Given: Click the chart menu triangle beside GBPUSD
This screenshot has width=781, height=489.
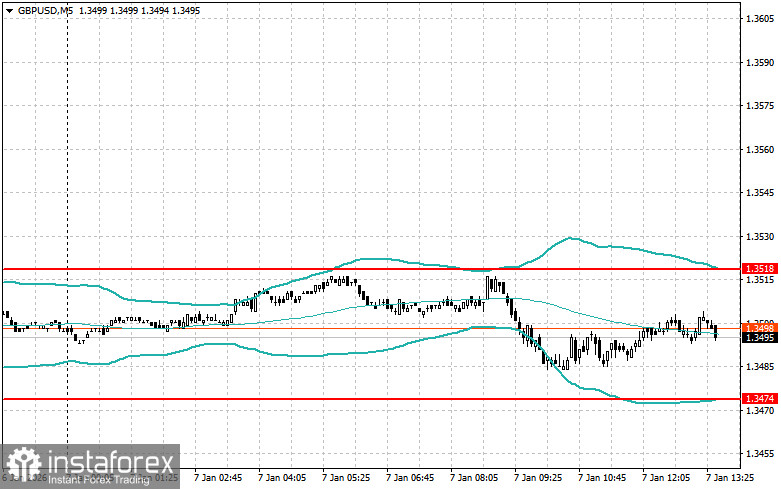Looking at the screenshot, I should (9, 10).
